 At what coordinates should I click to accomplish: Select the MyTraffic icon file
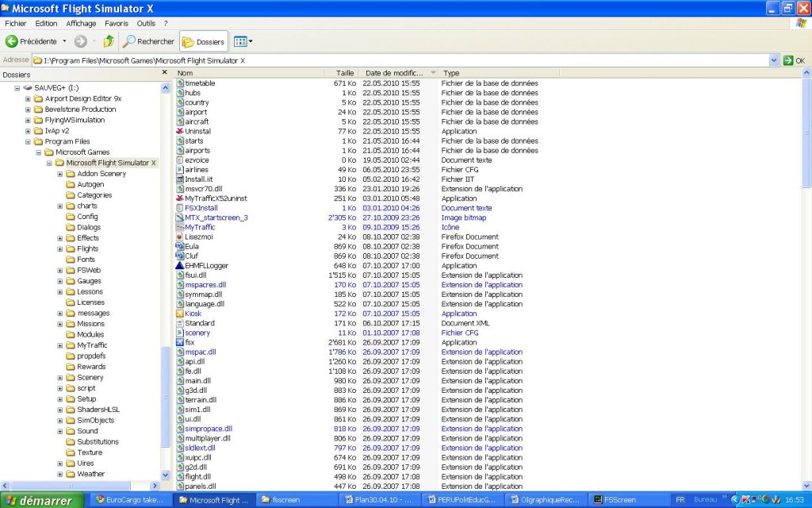point(180,227)
